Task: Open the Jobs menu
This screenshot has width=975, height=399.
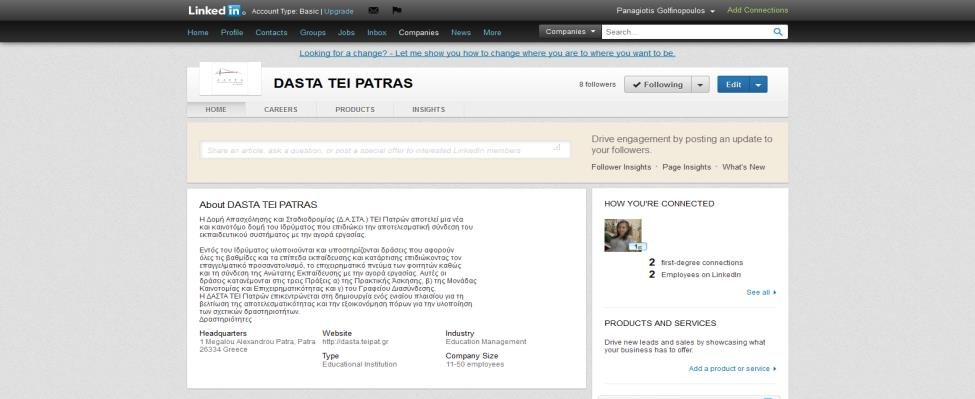Action: click(346, 32)
